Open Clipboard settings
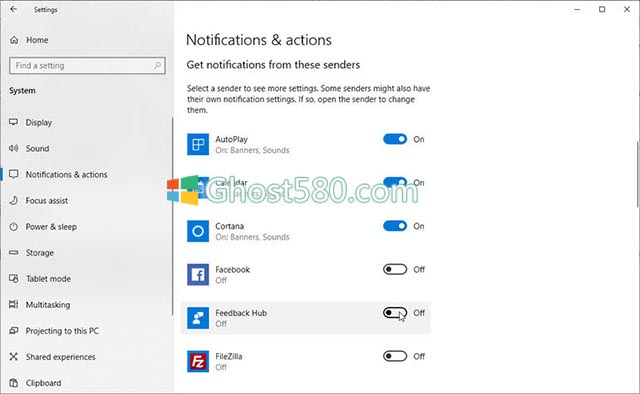This screenshot has width=640, height=394. pos(43,383)
